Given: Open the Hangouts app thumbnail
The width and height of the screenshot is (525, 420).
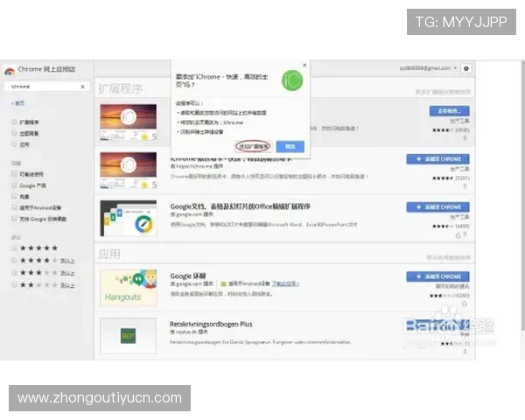Looking at the screenshot, I should point(129,288).
